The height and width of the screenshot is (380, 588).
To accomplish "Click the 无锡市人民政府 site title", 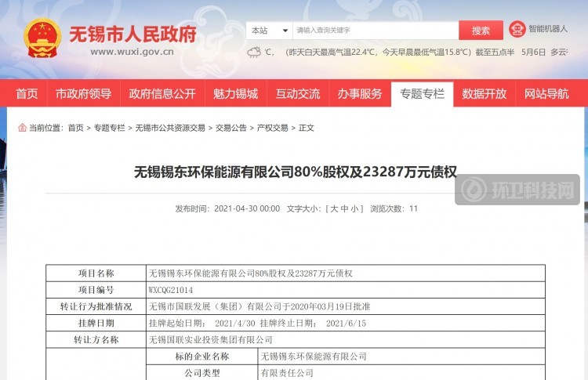I will (133, 34).
